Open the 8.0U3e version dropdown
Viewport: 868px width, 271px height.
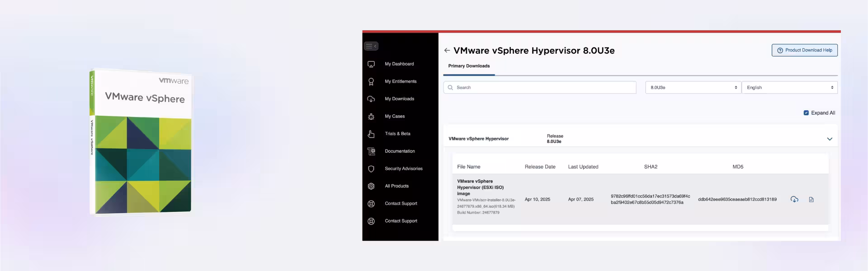coord(693,88)
